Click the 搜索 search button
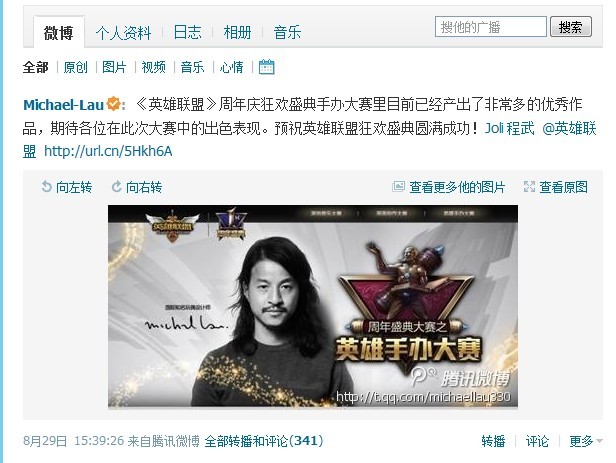Viewport: 616px width, 463px height. [571, 27]
